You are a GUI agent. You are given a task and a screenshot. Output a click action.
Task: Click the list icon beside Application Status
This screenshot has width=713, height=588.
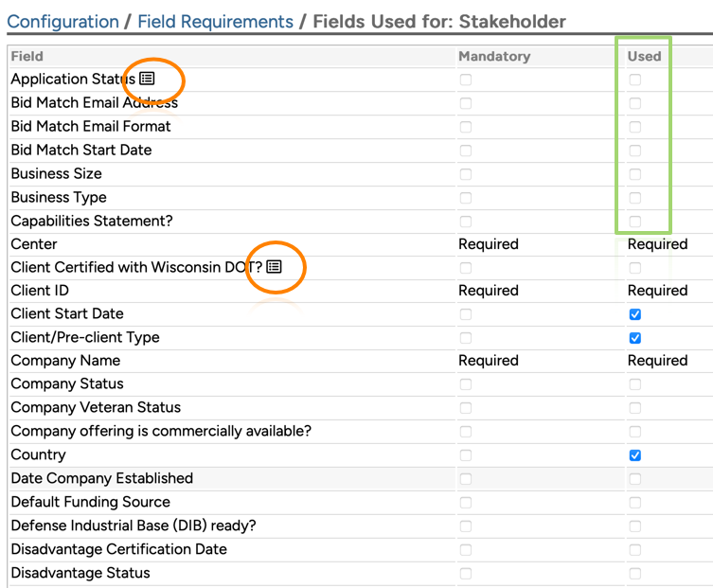[147, 80]
